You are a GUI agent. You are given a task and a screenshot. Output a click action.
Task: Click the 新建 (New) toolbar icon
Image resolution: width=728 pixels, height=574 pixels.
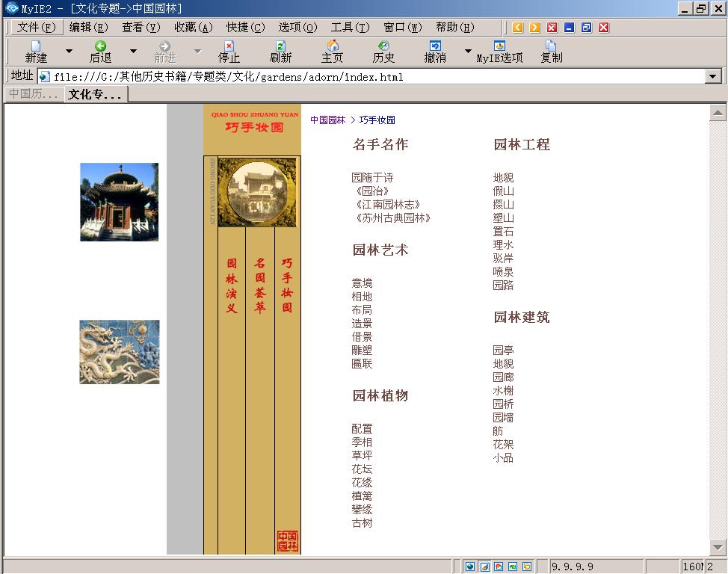(x=36, y=46)
